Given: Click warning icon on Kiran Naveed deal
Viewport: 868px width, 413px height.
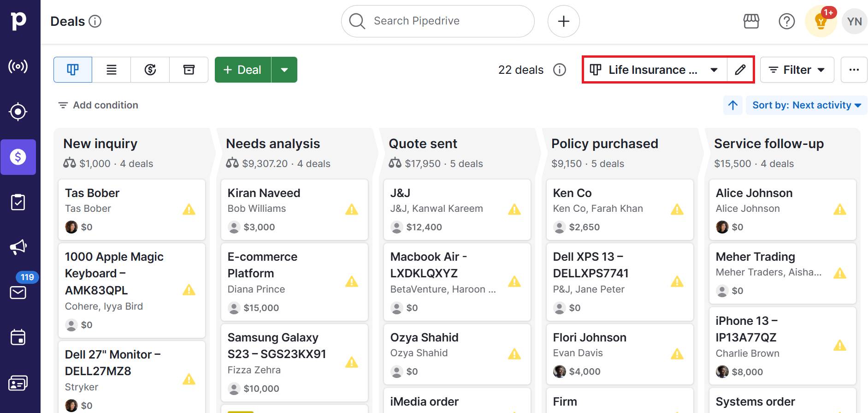Looking at the screenshot, I should [x=352, y=209].
